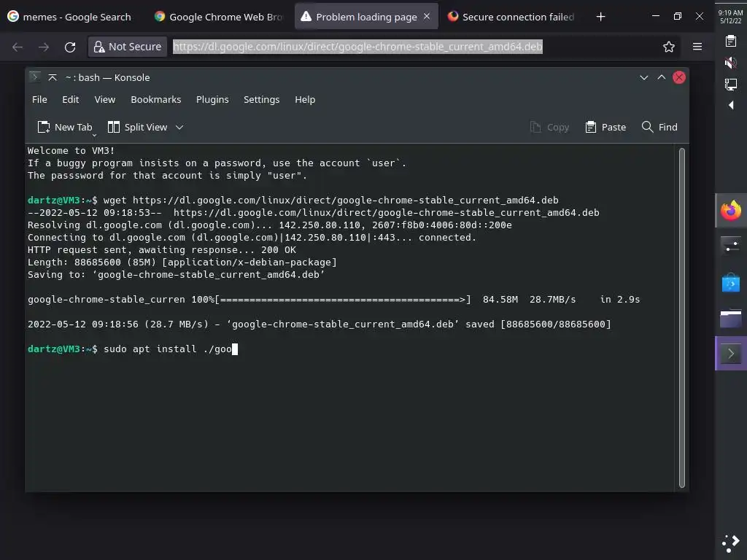
Task: Open Find in Konsole toolbar
Action: pos(659,127)
